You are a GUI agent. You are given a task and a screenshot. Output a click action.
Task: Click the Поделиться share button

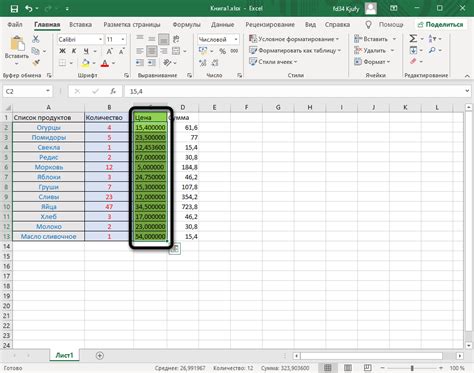click(440, 25)
